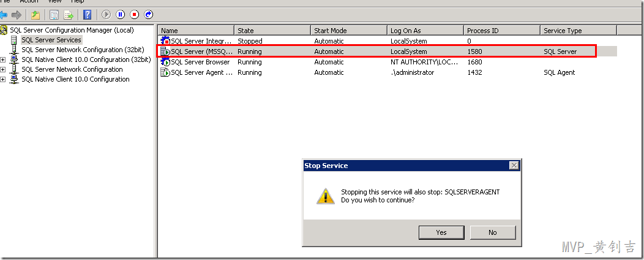Sort by the Process ID column header
Viewport: 644px width, 260px height.
(x=501, y=31)
